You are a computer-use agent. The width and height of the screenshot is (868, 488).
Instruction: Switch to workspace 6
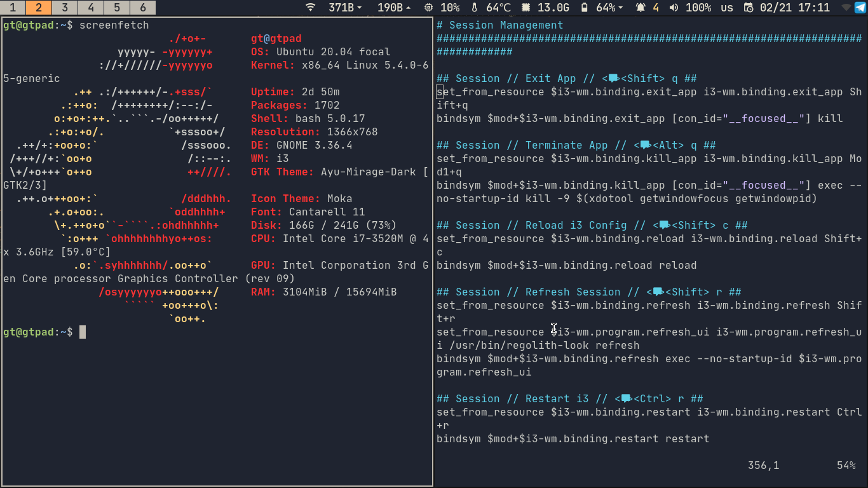(143, 8)
